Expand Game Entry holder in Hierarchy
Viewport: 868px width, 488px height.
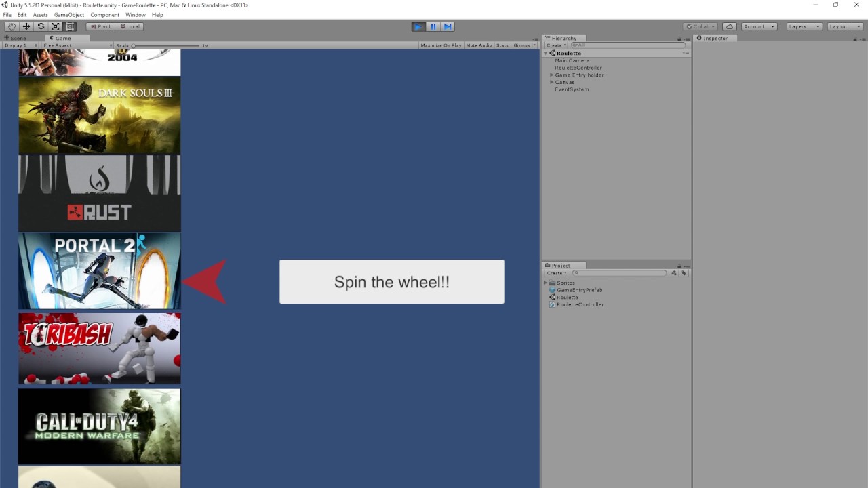552,75
